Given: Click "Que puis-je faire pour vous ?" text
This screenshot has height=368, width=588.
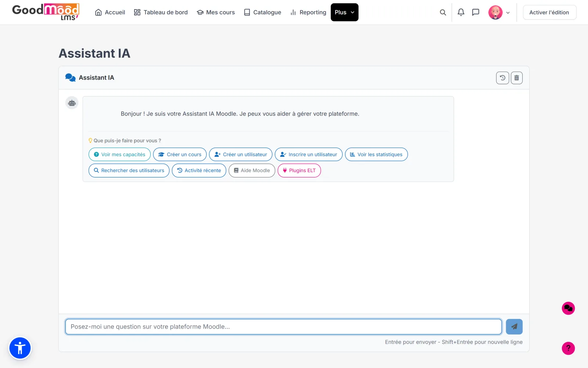Looking at the screenshot, I should click(x=127, y=141).
